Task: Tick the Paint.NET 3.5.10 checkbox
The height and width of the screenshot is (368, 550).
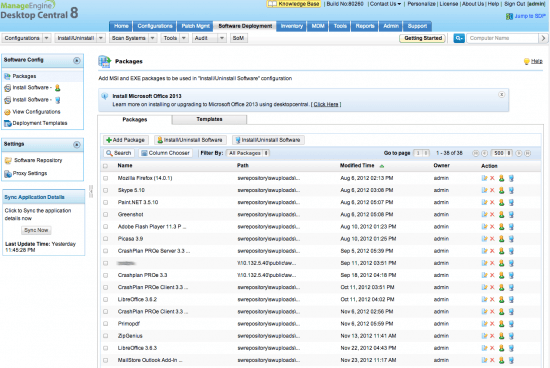Action: pos(106,202)
